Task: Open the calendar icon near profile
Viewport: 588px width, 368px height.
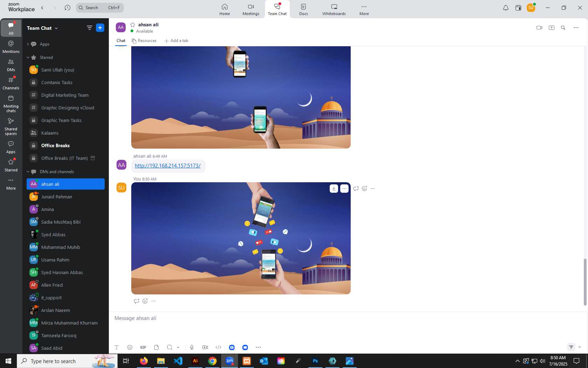Action: tap(518, 8)
